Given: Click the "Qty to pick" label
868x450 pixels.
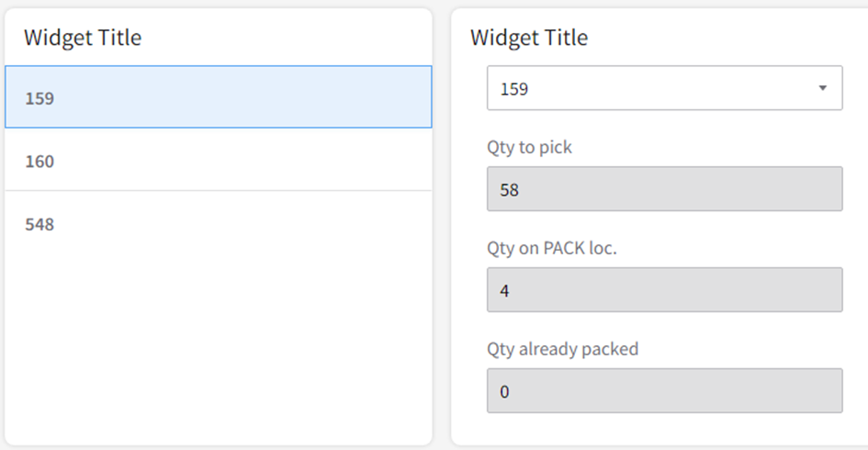Looking at the screenshot, I should [x=529, y=147].
